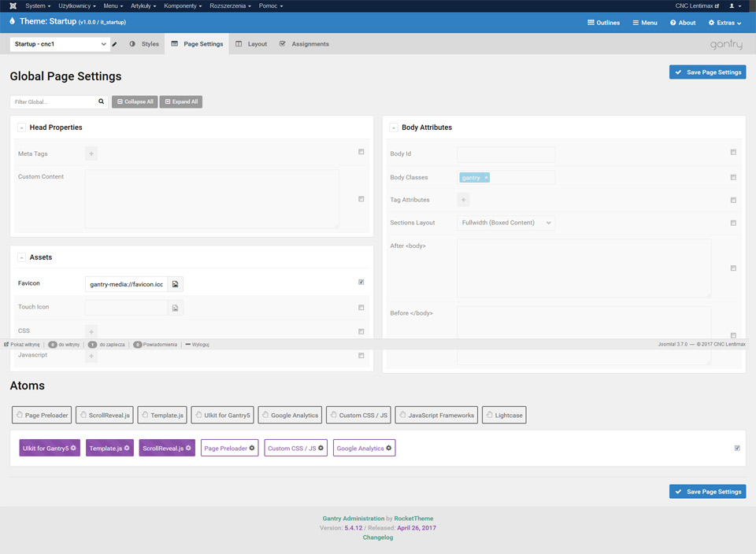The height and width of the screenshot is (554, 756).
Task: Click Expand All button
Action: (181, 102)
